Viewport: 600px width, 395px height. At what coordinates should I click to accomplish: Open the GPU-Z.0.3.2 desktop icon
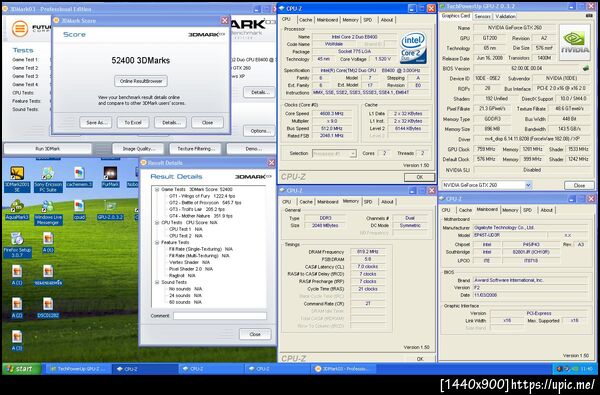110,210
